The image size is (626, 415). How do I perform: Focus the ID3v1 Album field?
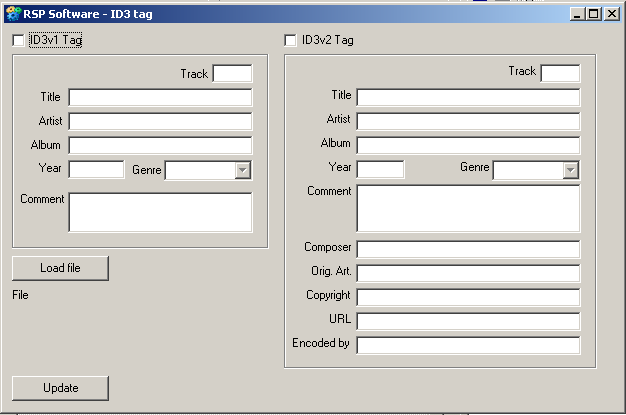pos(160,145)
